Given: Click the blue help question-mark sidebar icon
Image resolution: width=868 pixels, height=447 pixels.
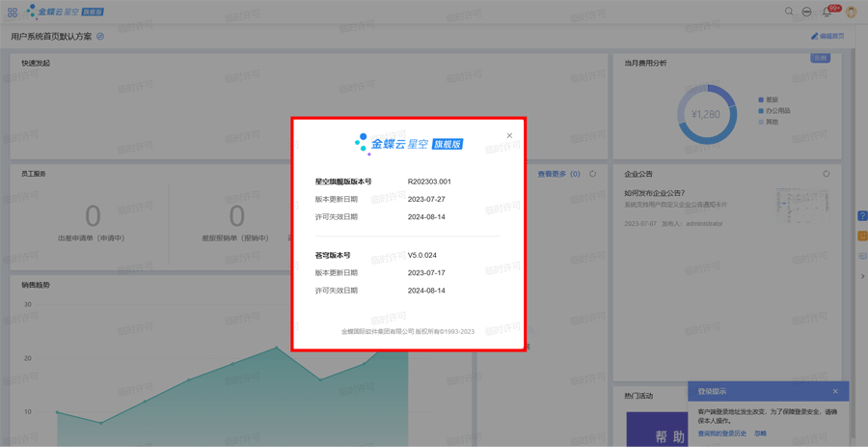Looking at the screenshot, I should (x=862, y=215).
